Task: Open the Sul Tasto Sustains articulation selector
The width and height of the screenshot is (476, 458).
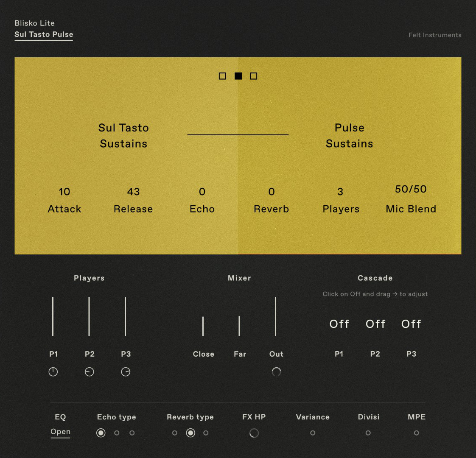Action: tap(123, 136)
